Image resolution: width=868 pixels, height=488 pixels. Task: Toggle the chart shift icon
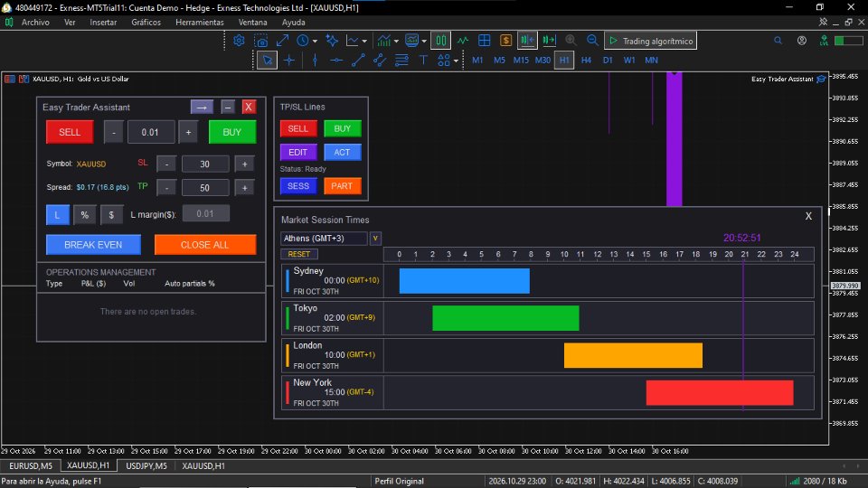point(527,41)
